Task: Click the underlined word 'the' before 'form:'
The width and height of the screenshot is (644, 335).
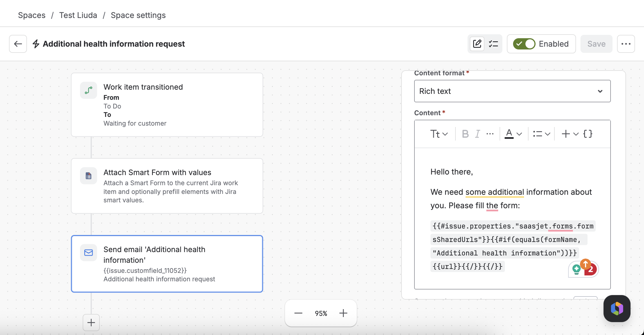Action: (x=492, y=205)
